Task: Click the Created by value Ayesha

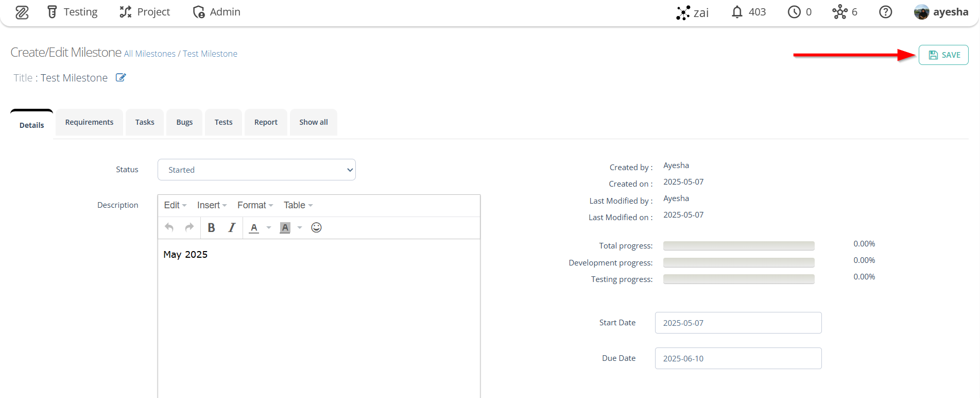Action: (676, 165)
